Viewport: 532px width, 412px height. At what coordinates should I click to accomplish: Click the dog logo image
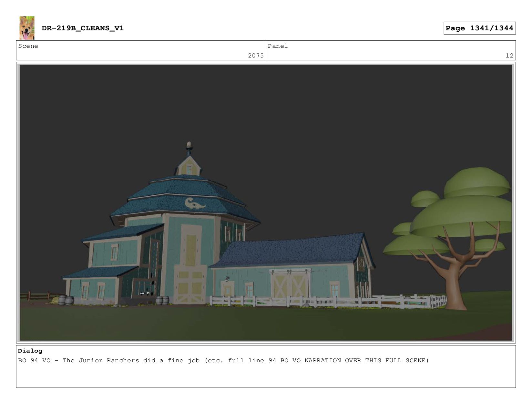(x=27, y=28)
